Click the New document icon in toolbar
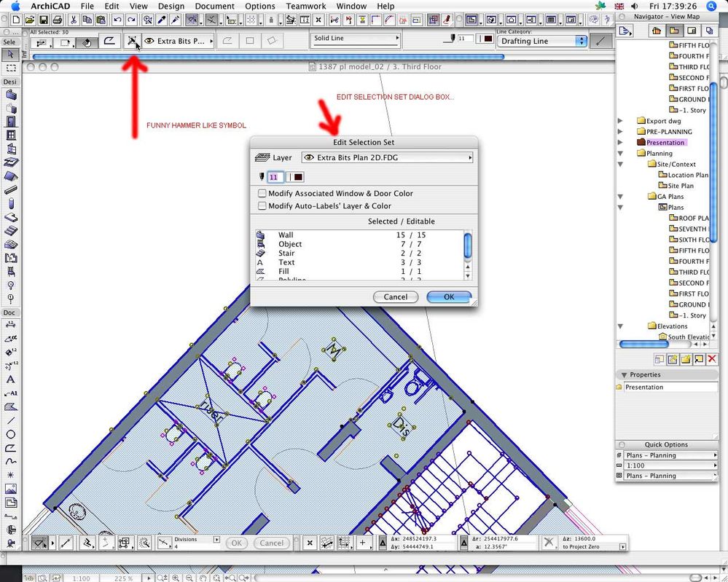Image resolution: width=728 pixels, height=582 pixels. (16, 20)
